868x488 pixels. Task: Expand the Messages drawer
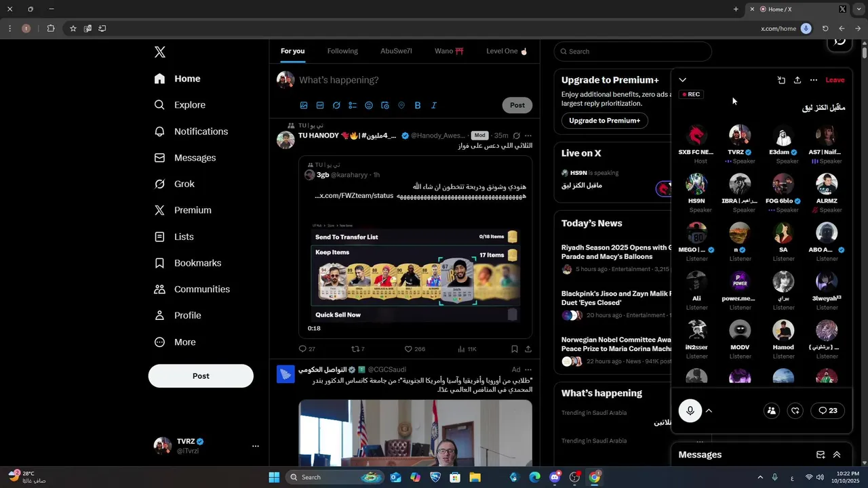coord(837,455)
